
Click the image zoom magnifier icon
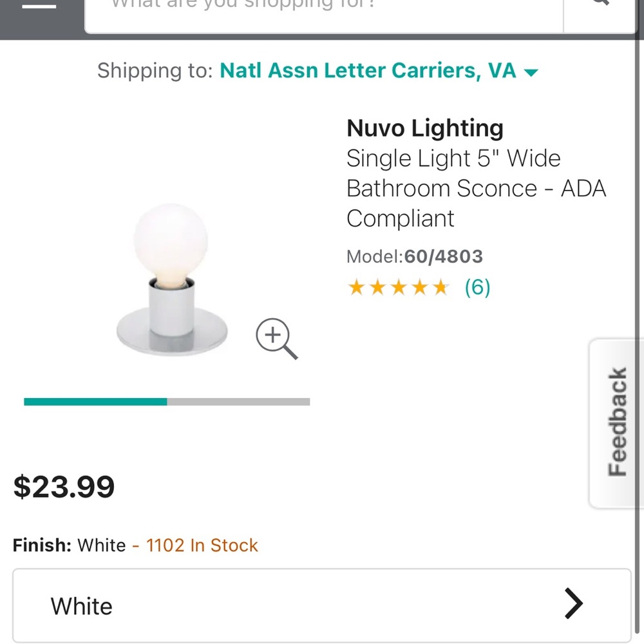tap(277, 338)
